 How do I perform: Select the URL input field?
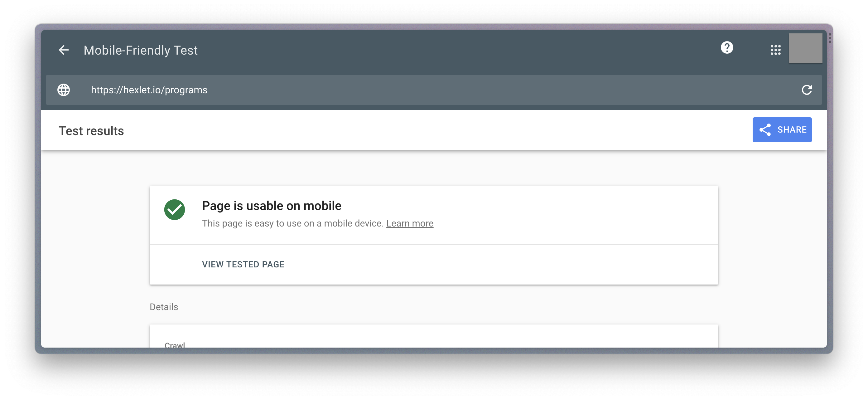[433, 90]
